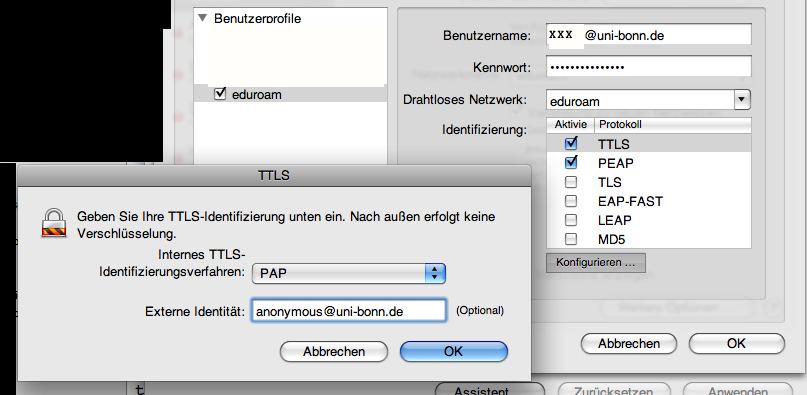Open the Internes TTLS-Identifizierungsverfahren PAP dropdown

click(348, 273)
